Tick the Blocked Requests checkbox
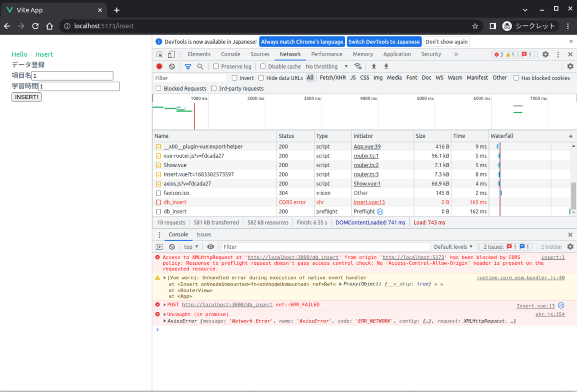This screenshot has width=577, height=392. (158, 89)
